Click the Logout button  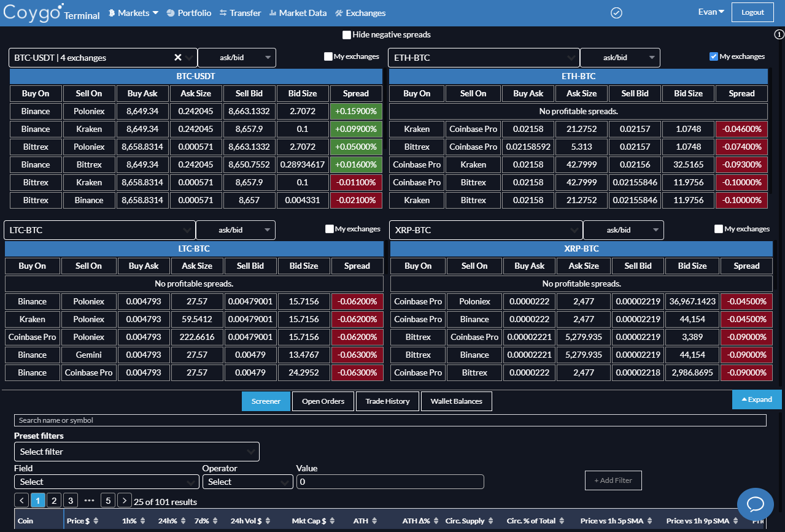[x=753, y=12]
